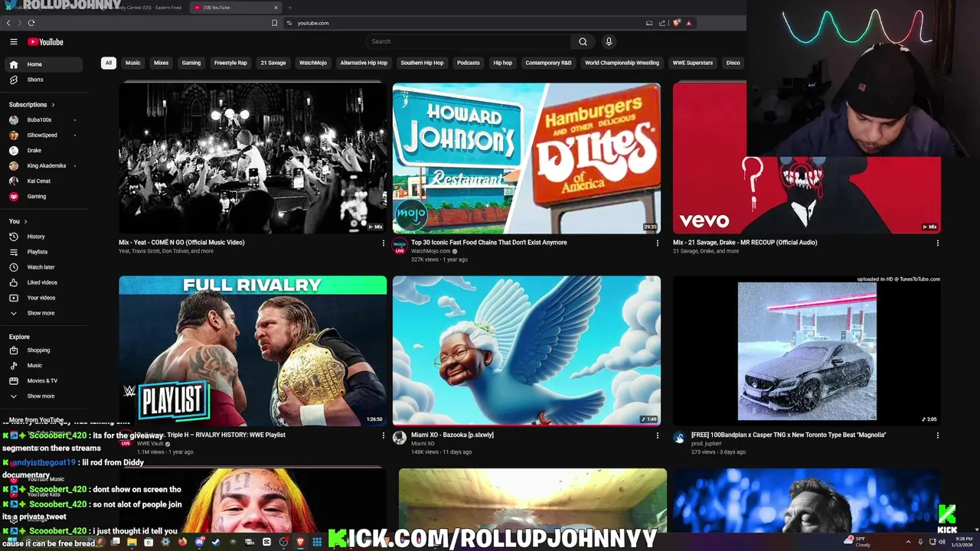Open options for Batista Triple H video
This screenshot has width=980, height=551.
pyautogui.click(x=384, y=435)
